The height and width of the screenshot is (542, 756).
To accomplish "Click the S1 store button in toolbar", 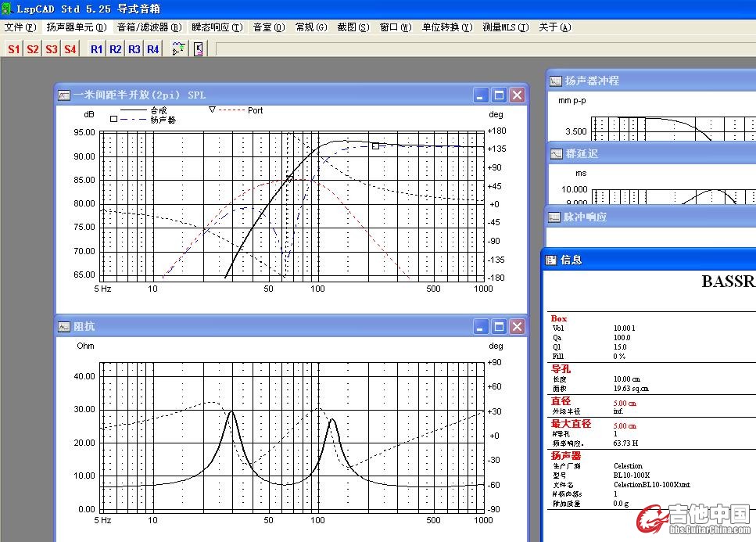I will pyautogui.click(x=14, y=48).
